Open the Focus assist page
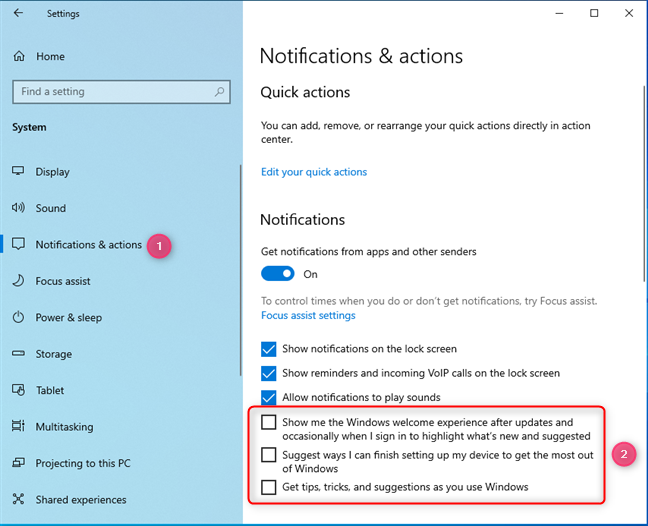 click(x=63, y=281)
